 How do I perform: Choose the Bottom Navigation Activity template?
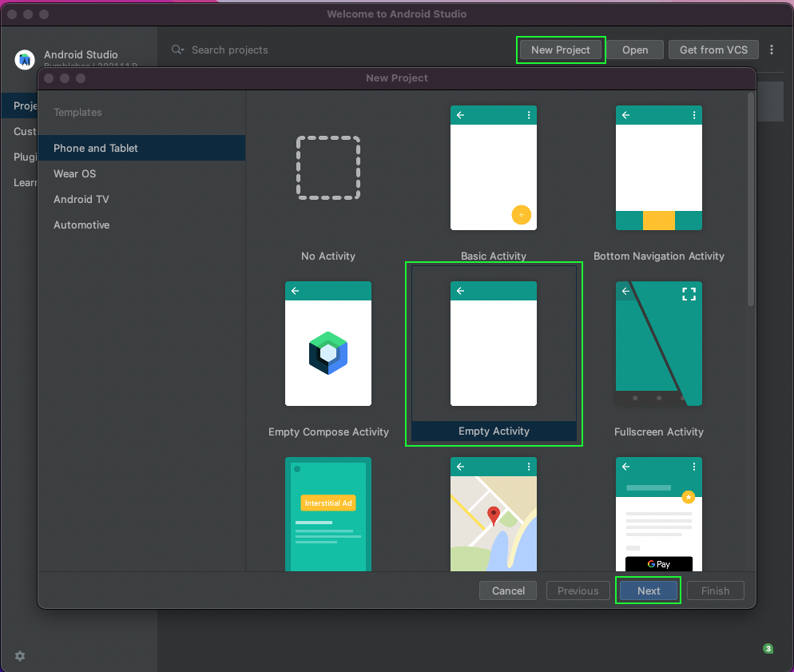(x=658, y=185)
